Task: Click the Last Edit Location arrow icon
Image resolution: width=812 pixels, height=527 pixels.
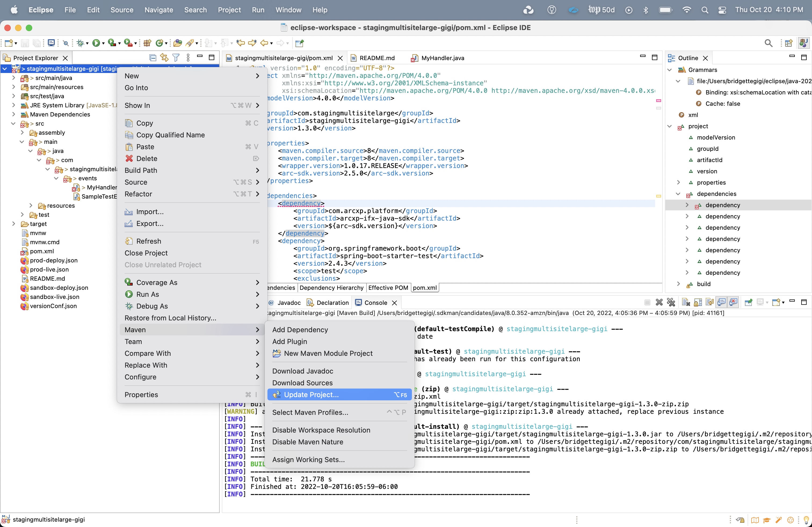Action: click(x=241, y=43)
